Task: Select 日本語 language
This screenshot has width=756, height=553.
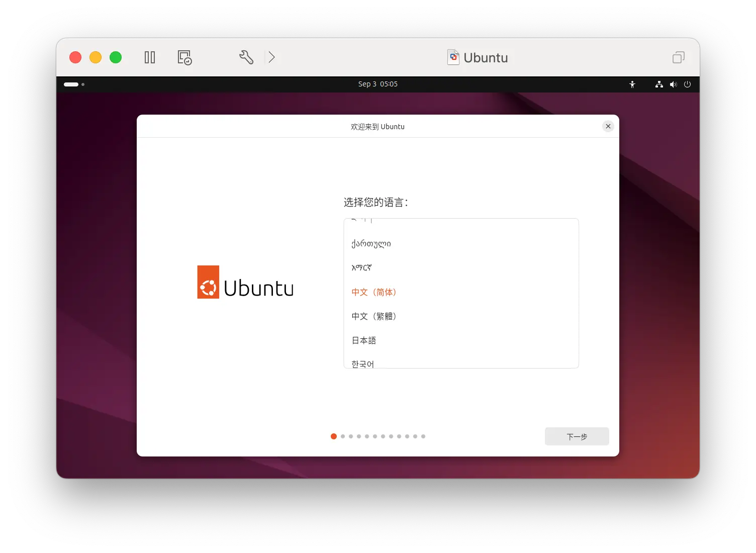Action: tap(461, 340)
